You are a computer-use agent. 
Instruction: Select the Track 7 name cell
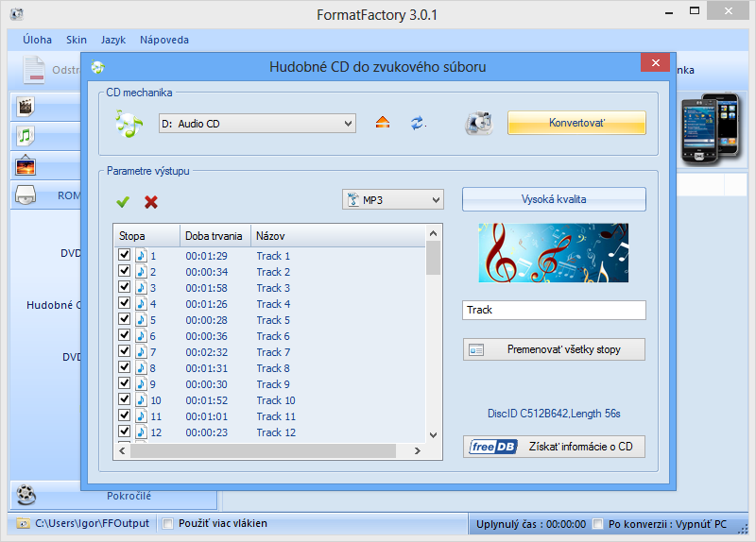pos(273,352)
